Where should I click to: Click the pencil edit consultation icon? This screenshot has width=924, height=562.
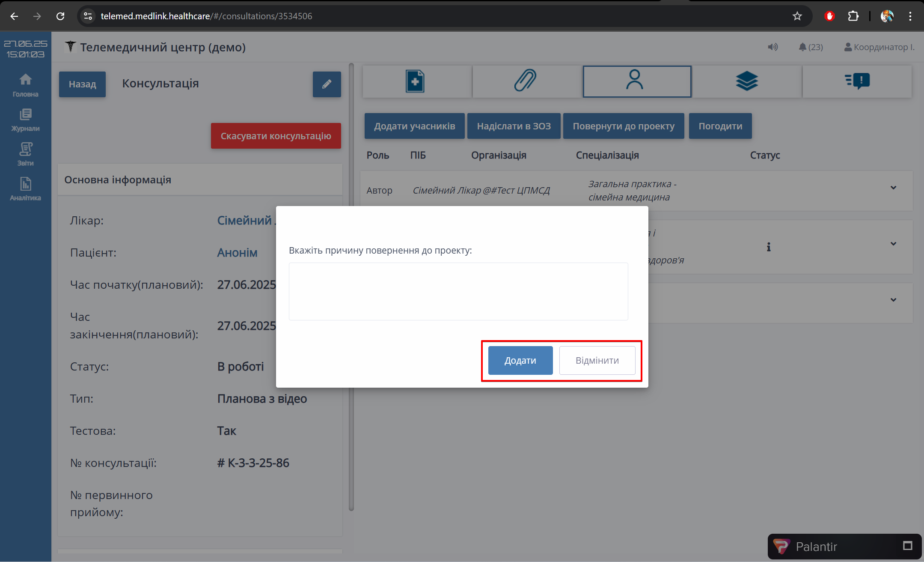point(327,84)
